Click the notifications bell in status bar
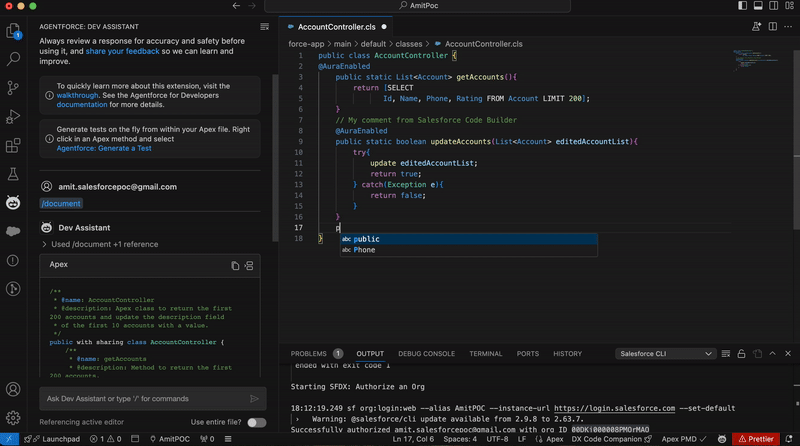The image size is (800, 446). point(789,439)
